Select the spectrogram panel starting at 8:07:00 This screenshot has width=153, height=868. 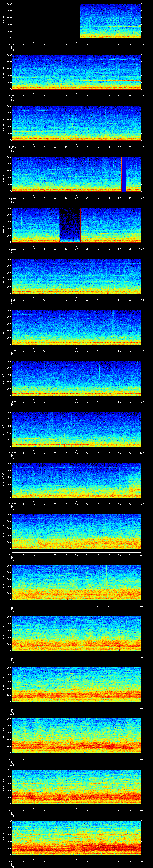77,174
